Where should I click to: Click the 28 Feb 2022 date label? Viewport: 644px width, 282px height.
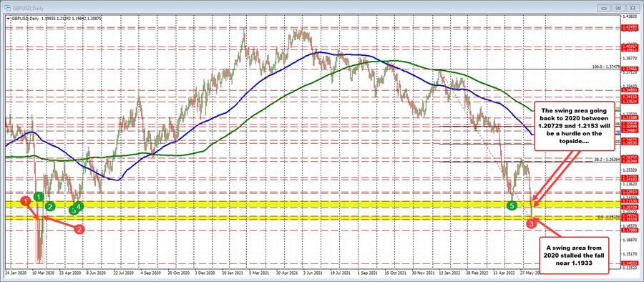tap(477, 272)
